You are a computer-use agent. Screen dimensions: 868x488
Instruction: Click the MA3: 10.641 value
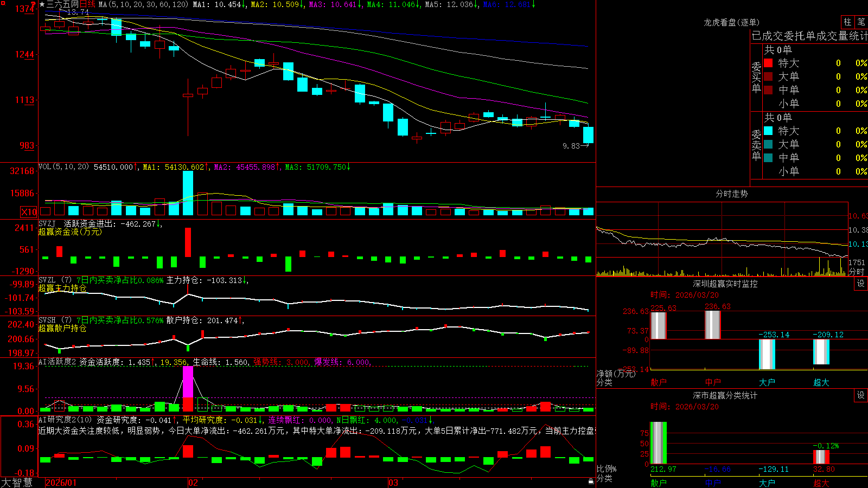click(x=335, y=4)
